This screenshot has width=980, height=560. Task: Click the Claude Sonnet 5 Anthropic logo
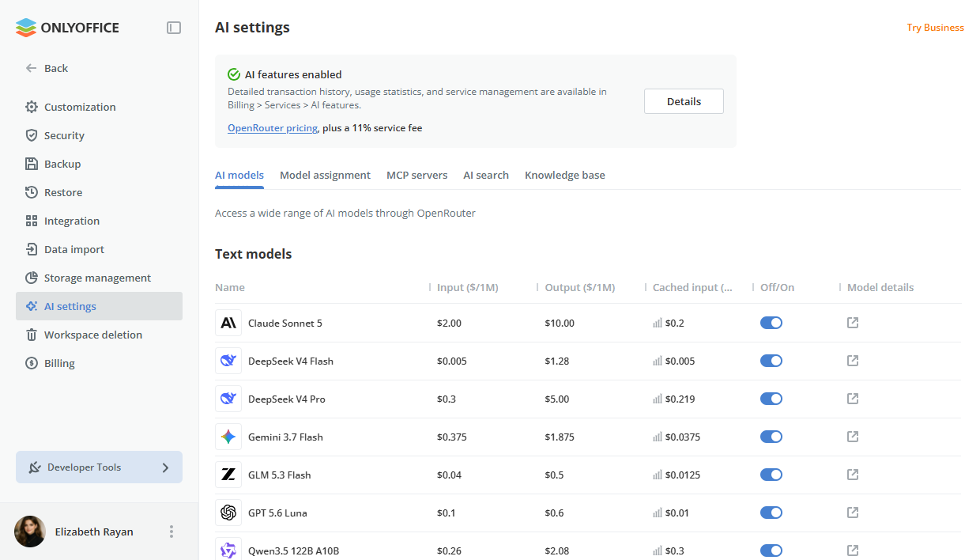point(228,323)
